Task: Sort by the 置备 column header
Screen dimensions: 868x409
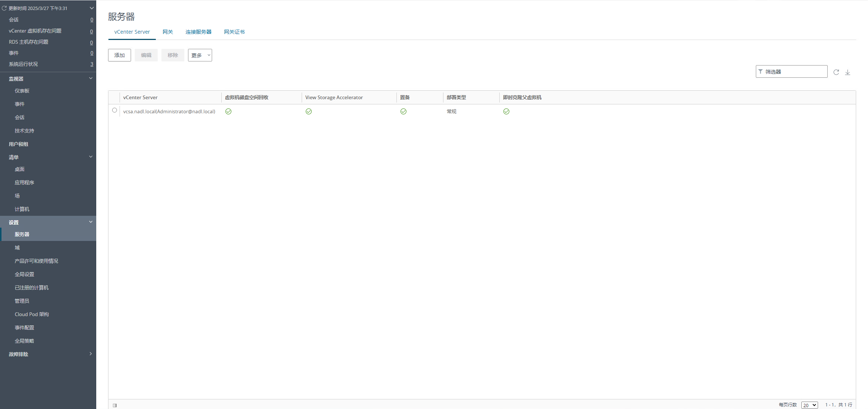Action: tap(405, 97)
